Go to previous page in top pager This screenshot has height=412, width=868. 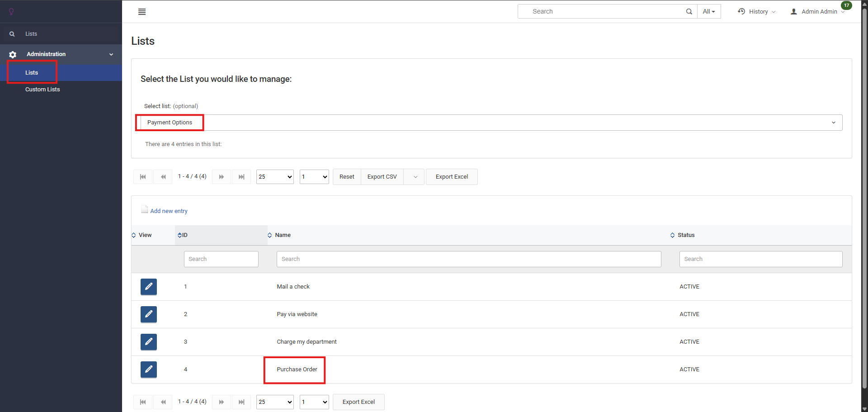point(163,177)
